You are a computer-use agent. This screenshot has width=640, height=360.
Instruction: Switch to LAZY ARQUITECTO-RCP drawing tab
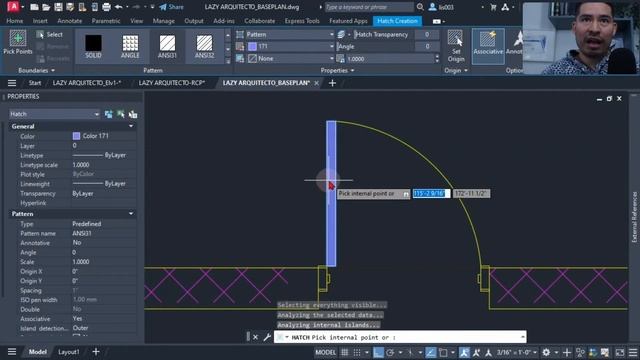171,83
